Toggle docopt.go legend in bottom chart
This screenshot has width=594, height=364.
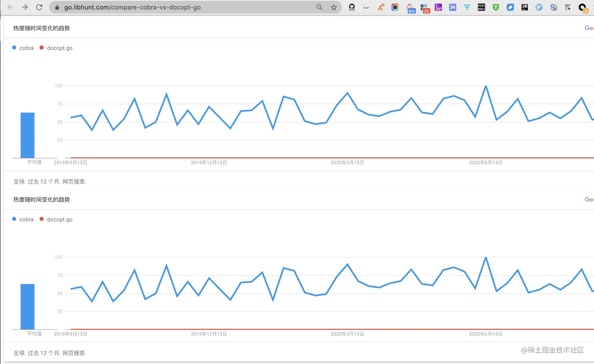point(56,219)
